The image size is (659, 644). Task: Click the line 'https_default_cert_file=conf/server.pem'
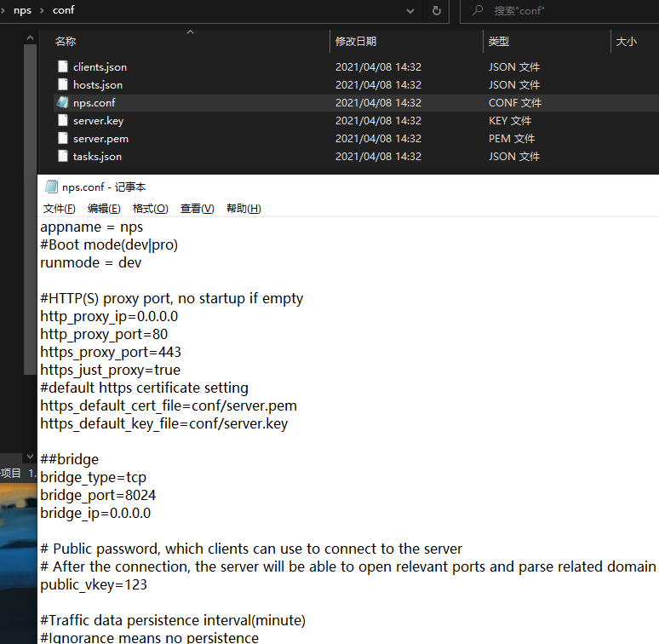click(169, 405)
